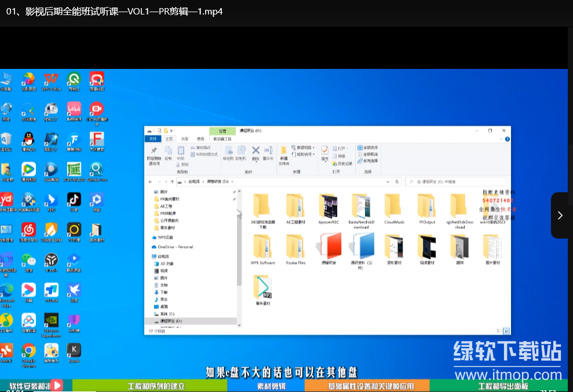
Task: Open the Easy Access dropdown in ribbon
Action: pos(303,154)
